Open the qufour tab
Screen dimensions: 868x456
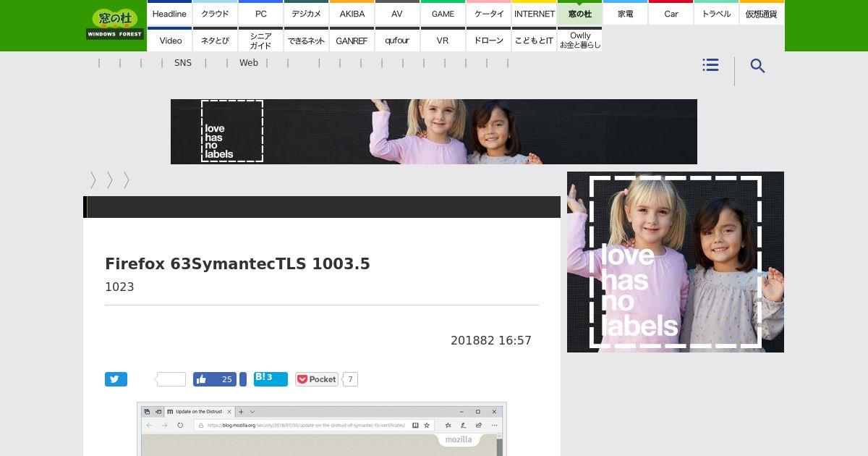point(397,40)
